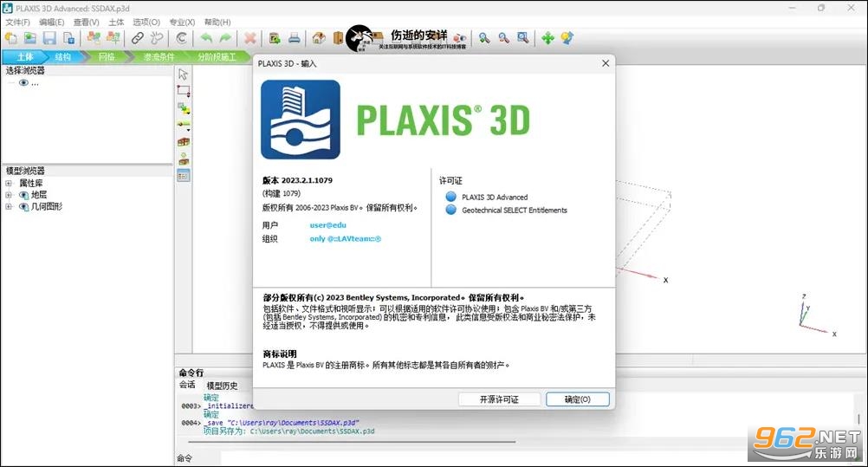Open the move object tool dropdown arrow

188,114
